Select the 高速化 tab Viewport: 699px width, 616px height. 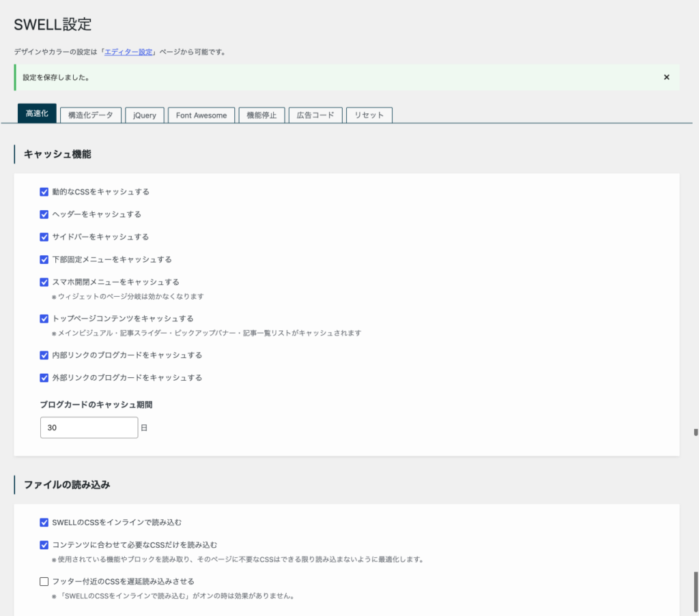pos(37,113)
